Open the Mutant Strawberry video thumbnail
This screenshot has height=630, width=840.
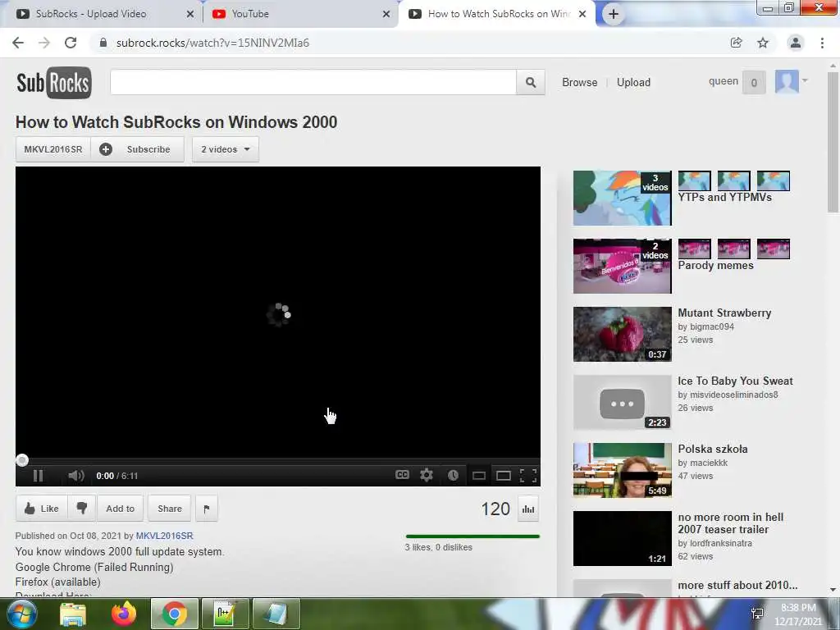pos(622,335)
